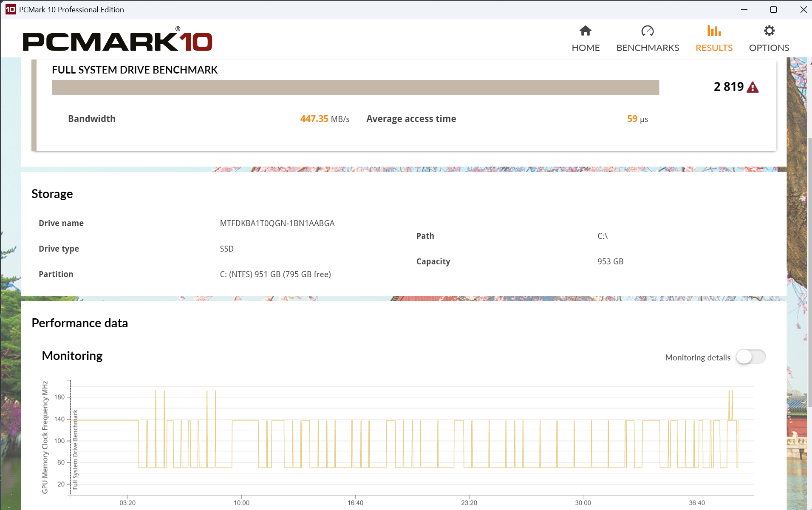Click the 16:40 time axis label
The height and width of the screenshot is (510, 812).
(355, 503)
